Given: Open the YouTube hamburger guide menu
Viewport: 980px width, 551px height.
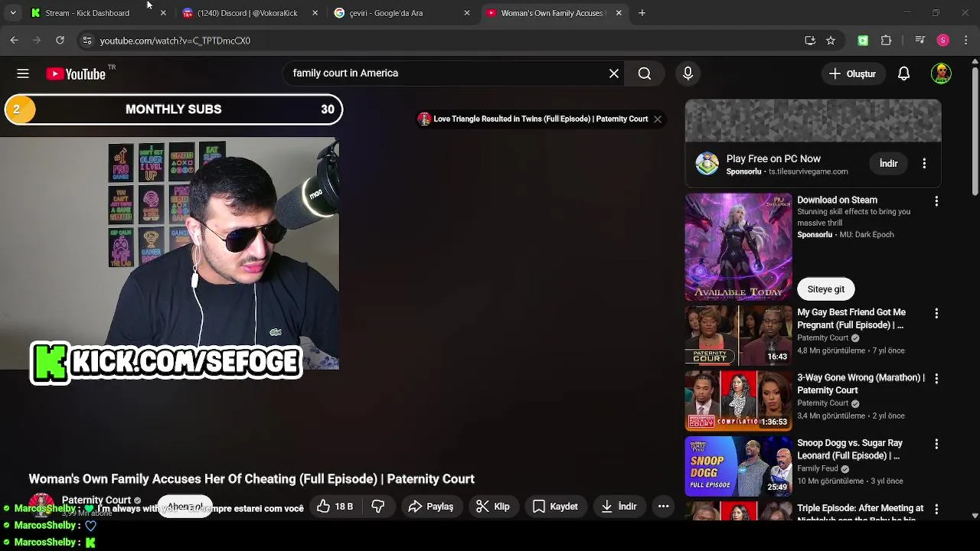Looking at the screenshot, I should tap(23, 73).
